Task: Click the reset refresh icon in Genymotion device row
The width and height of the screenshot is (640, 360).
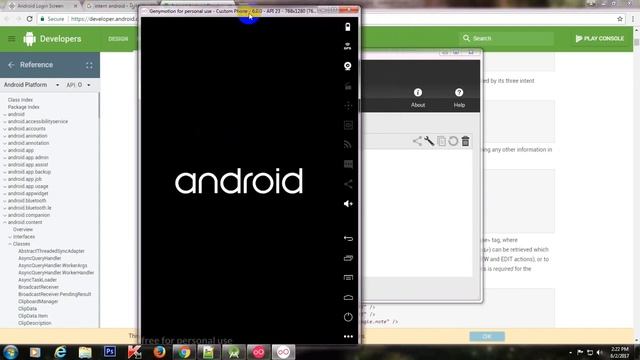Action: tap(453, 141)
